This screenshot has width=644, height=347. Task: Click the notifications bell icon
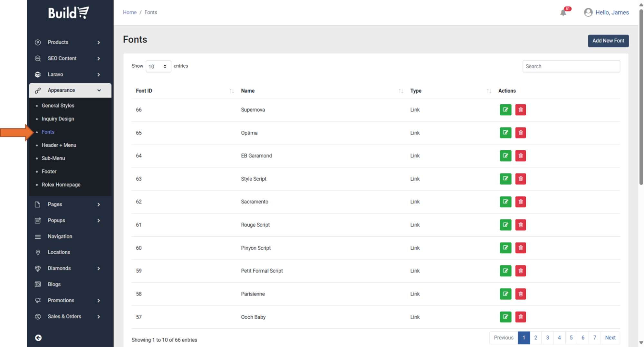coord(563,13)
